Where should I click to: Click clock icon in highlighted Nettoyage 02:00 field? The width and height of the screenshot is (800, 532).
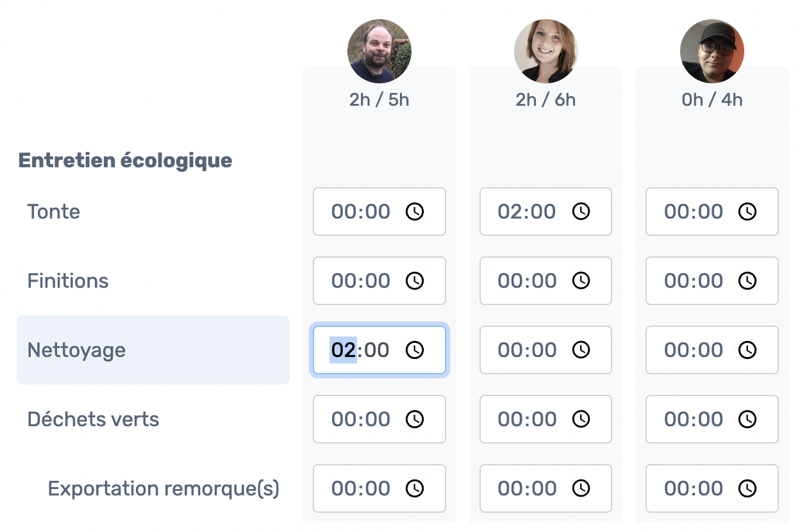415,350
